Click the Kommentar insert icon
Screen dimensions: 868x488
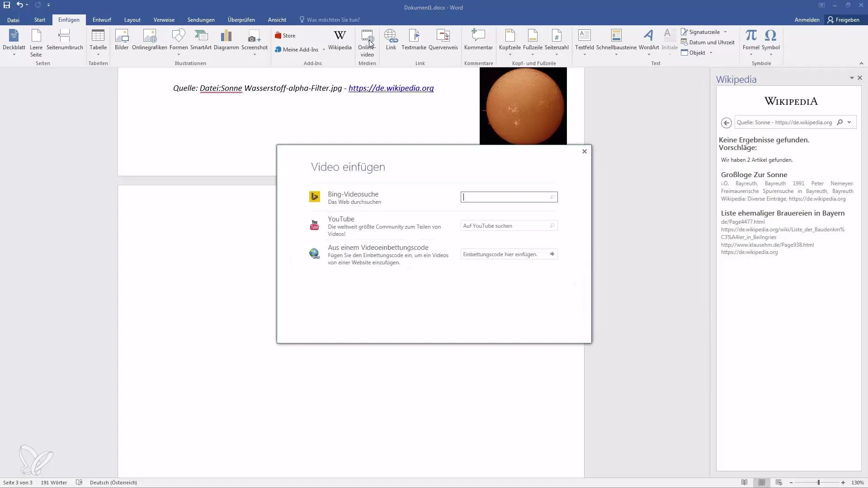coord(478,39)
